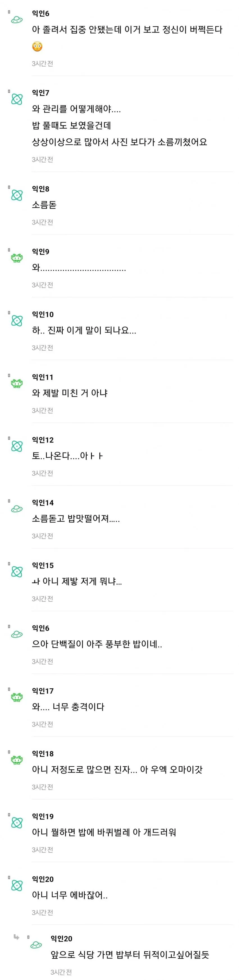Click the UFO avatar beside the 단백질 comment
This screenshot has height=980, width=239.
(17, 634)
